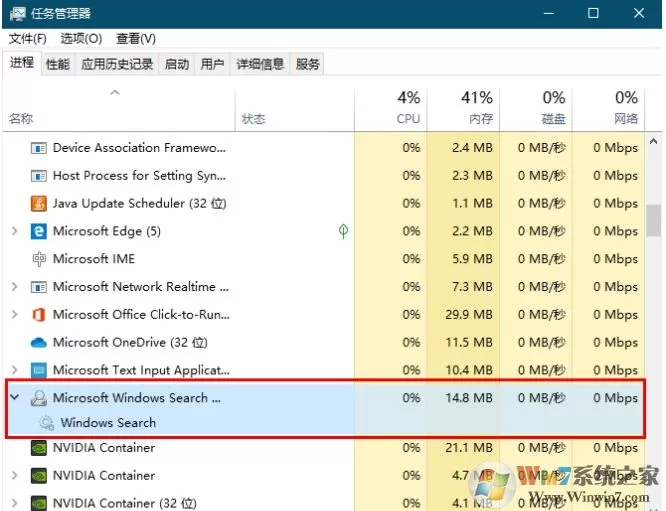This screenshot has width=666, height=511.
Task: Expand Microsoft Text Input Application row
Action: pyautogui.click(x=14, y=370)
